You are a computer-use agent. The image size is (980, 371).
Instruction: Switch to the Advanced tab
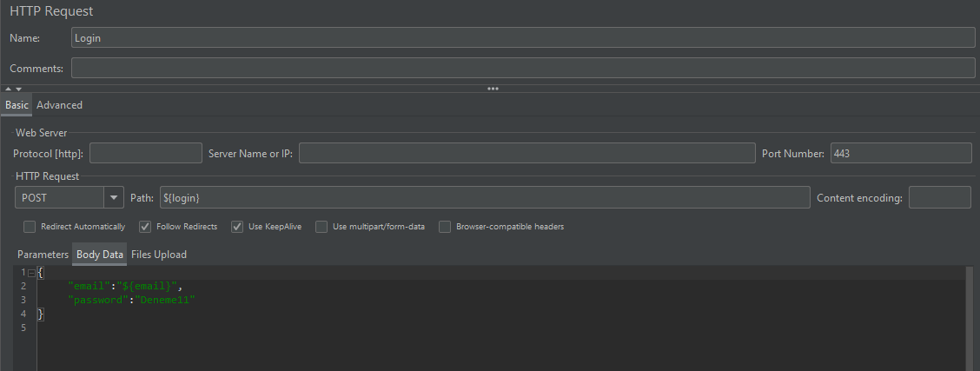click(59, 105)
